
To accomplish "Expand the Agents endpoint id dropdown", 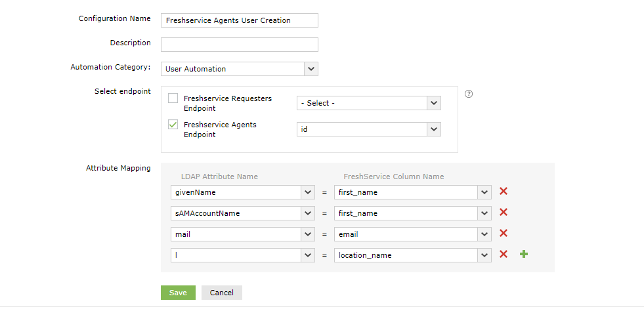I will point(433,129).
